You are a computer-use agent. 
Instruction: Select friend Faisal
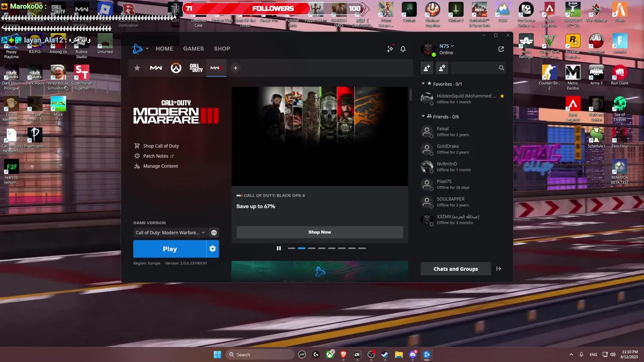pyautogui.click(x=463, y=132)
